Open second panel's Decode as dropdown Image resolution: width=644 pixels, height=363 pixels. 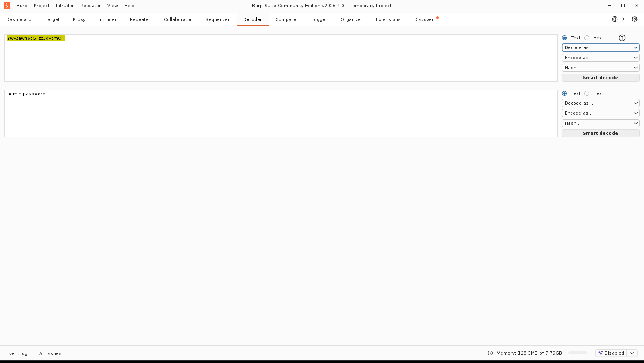pyautogui.click(x=601, y=103)
